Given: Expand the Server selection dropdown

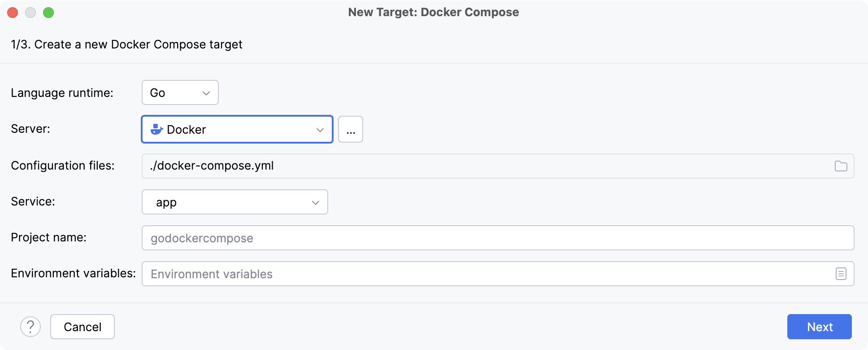Looking at the screenshot, I should [x=319, y=129].
